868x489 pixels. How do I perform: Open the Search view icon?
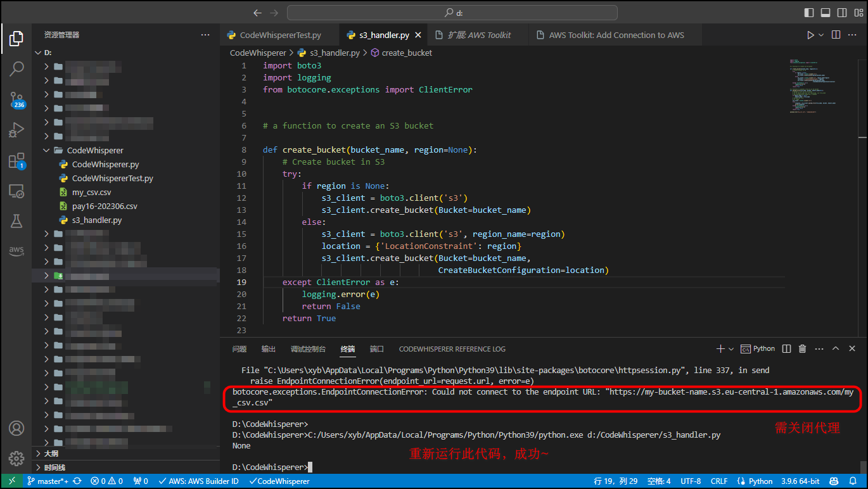click(x=16, y=68)
